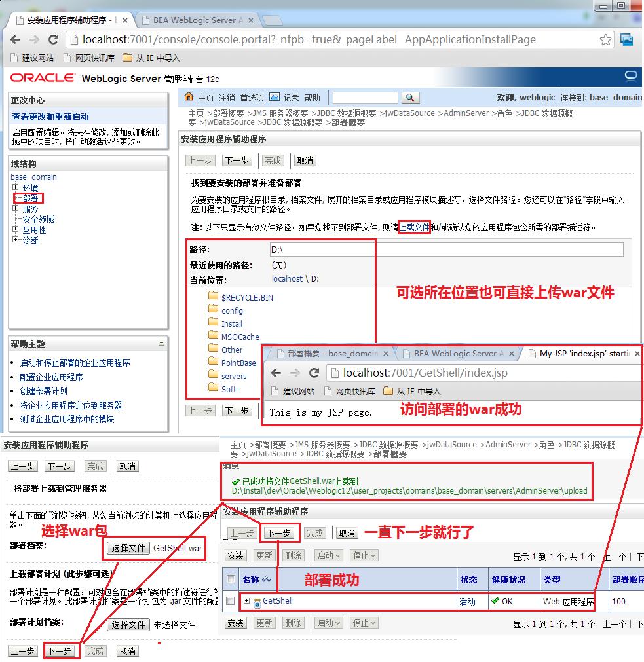Click 取消 button at top of install wizard
Viewport: 644px width, 662px height.
305,160
